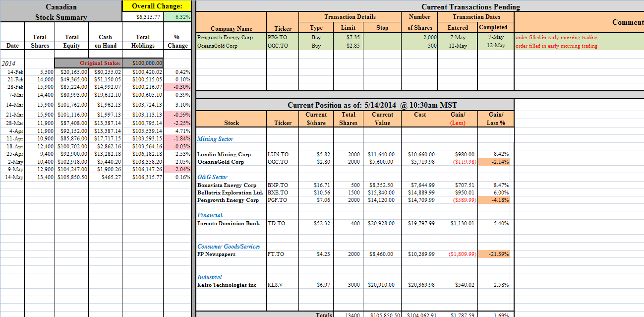Select the 14-May date in the summary table

12,177
